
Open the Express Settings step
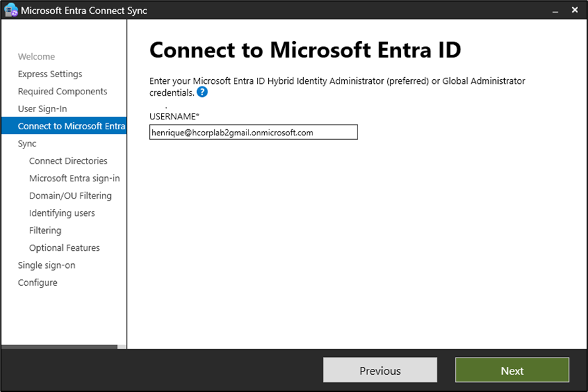50,74
